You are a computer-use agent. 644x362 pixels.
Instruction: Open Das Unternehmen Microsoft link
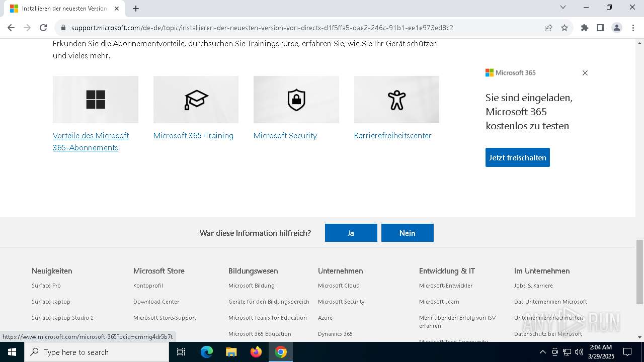[x=550, y=302]
